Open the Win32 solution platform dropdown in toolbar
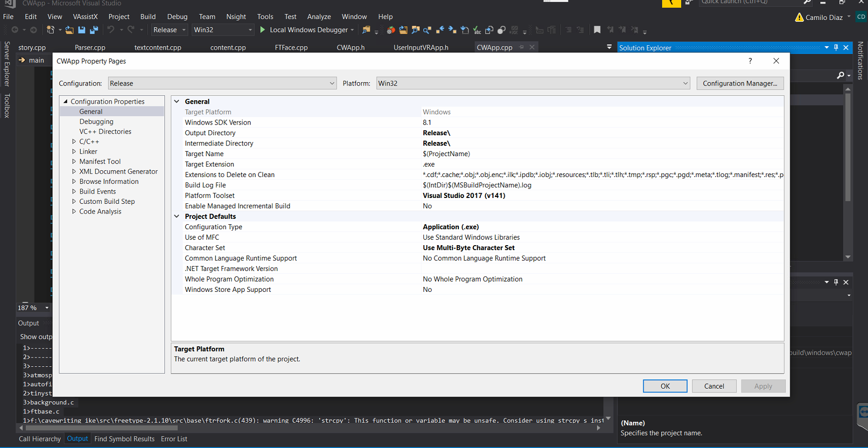868x448 pixels. click(223, 30)
